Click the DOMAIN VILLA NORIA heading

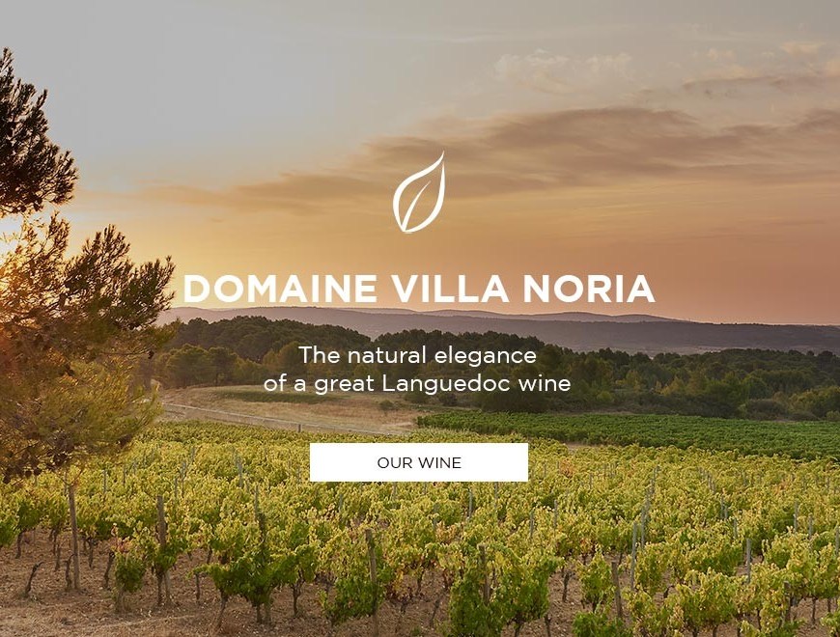click(x=419, y=289)
